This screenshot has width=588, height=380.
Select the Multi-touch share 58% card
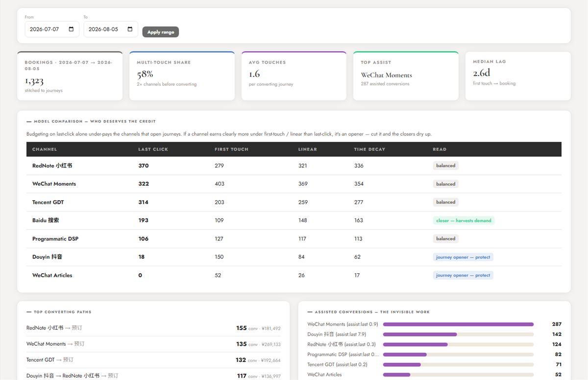coord(182,76)
